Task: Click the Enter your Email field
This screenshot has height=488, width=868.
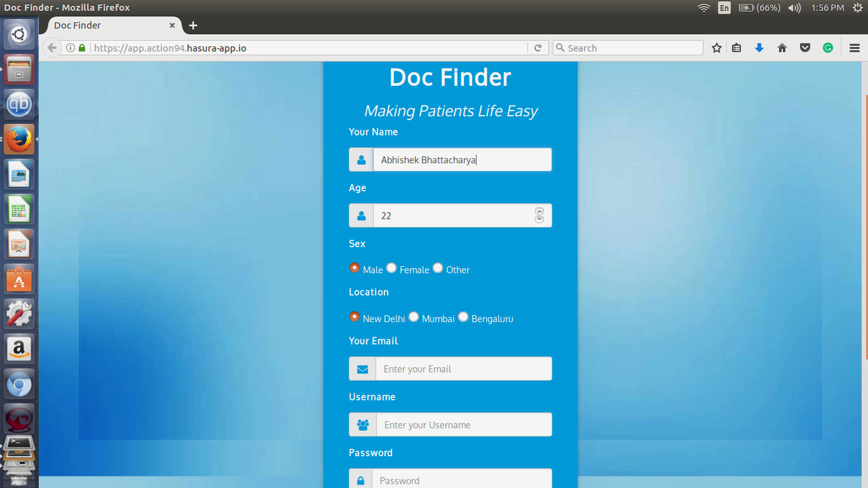Action: 464,369
